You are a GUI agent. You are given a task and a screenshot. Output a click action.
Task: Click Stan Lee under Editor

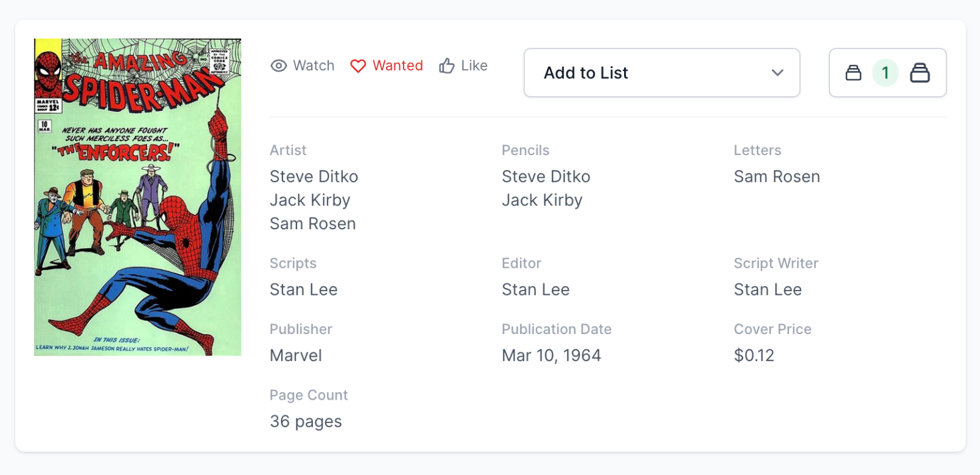click(535, 289)
